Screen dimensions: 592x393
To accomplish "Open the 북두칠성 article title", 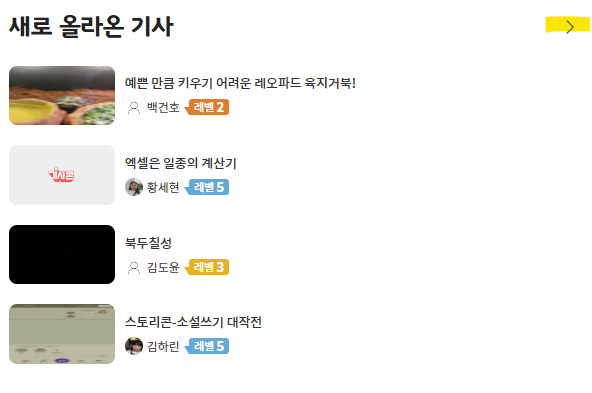I will [148, 242].
